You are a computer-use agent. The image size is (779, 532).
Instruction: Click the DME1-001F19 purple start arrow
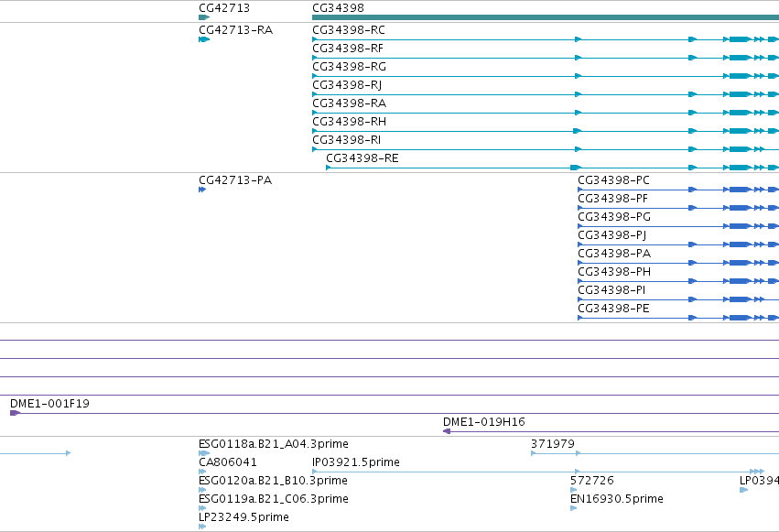pos(15,413)
